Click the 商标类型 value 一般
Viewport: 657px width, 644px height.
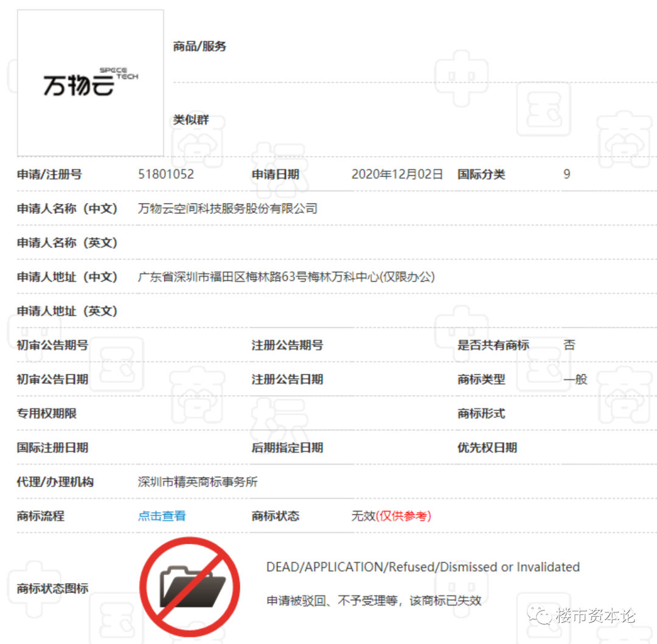click(575, 379)
